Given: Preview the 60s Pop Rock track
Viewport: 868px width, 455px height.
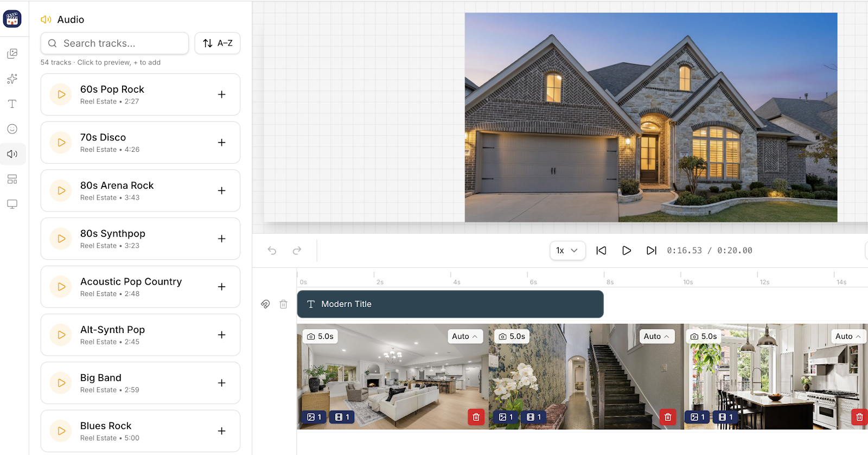Looking at the screenshot, I should pos(61,94).
